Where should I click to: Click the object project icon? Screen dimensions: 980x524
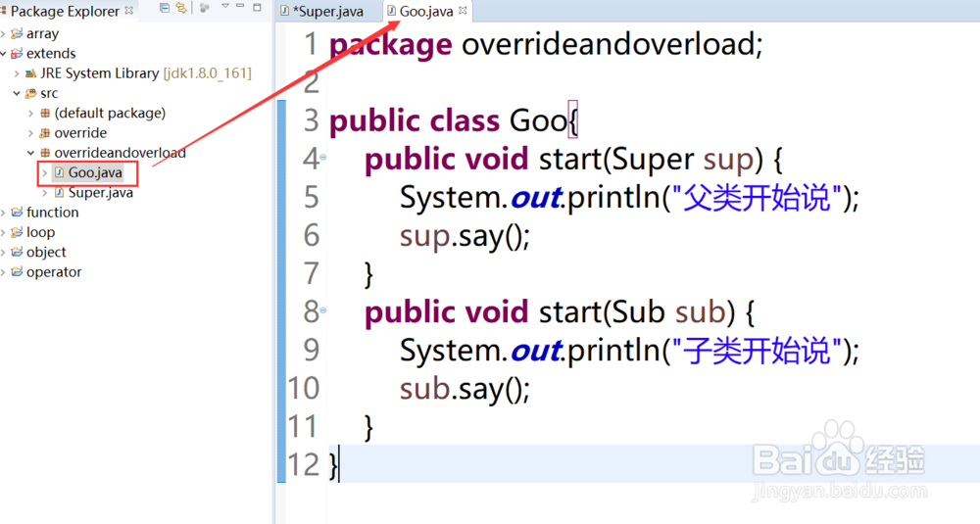tap(17, 253)
